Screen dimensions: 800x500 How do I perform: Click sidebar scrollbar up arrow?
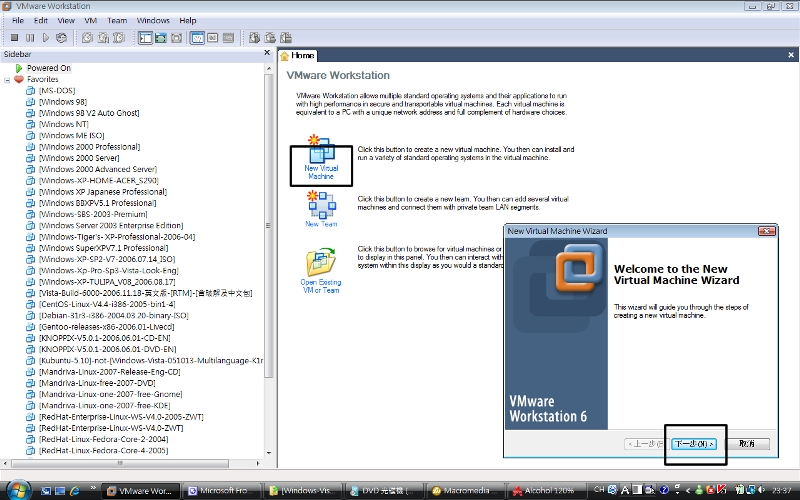(x=269, y=68)
